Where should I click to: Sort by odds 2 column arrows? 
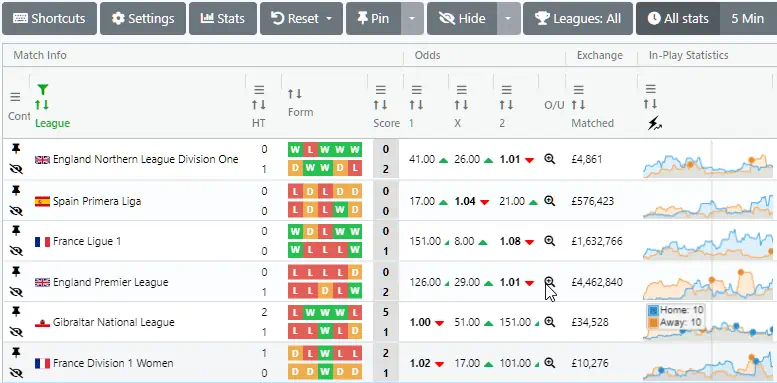coord(506,105)
